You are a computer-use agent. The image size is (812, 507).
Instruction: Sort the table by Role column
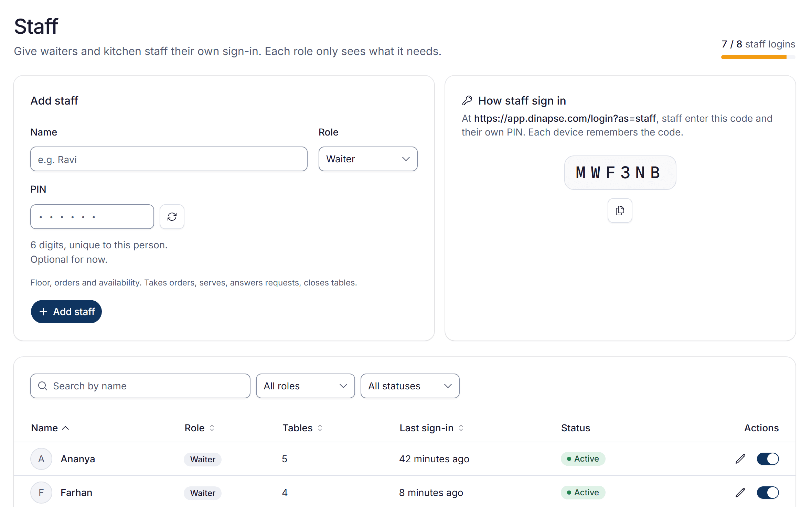click(200, 428)
